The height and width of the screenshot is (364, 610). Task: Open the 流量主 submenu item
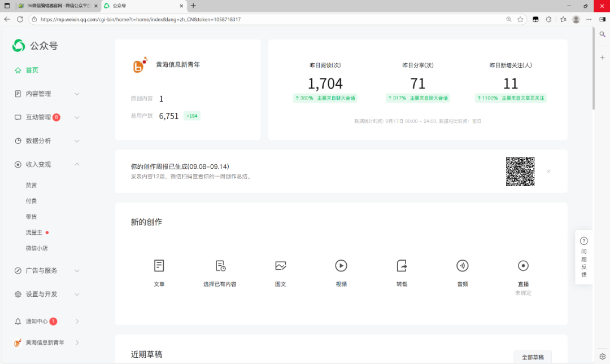coord(34,233)
